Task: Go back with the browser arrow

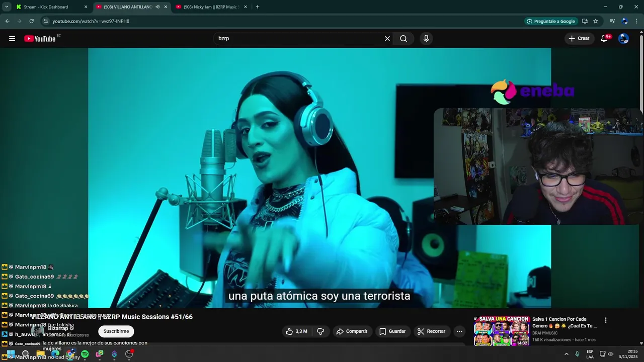Action: pyautogui.click(x=7, y=21)
